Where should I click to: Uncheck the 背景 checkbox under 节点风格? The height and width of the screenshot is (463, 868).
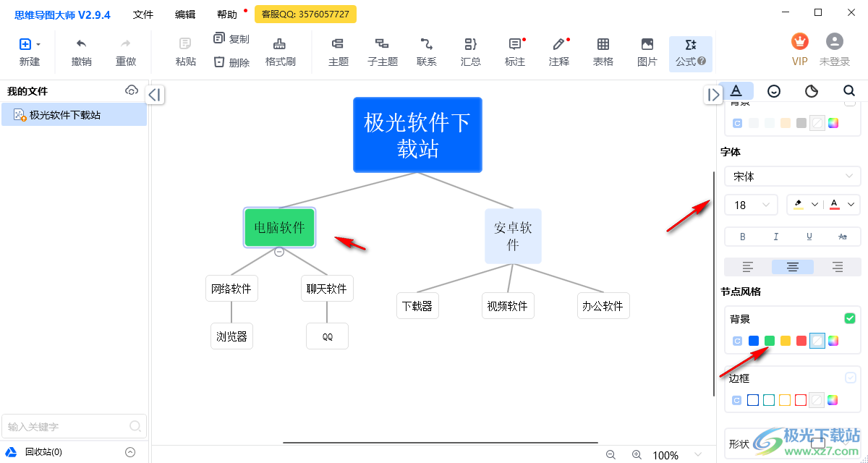(x=850, y=318)
